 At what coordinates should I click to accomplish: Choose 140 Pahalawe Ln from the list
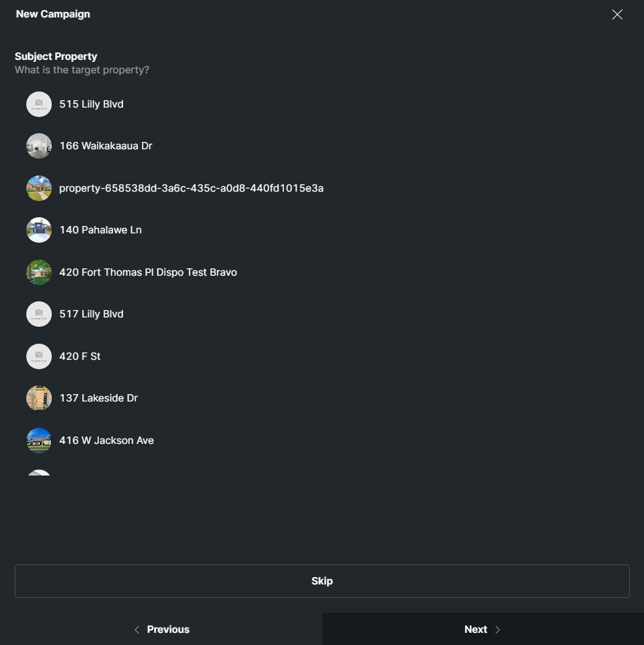pyautogui.click(x=100, y=230)
